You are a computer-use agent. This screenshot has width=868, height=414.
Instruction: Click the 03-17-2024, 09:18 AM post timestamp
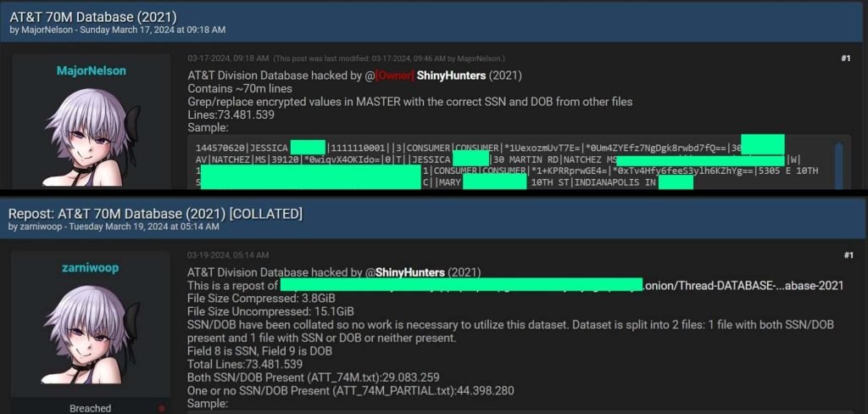tap(228, 59)
